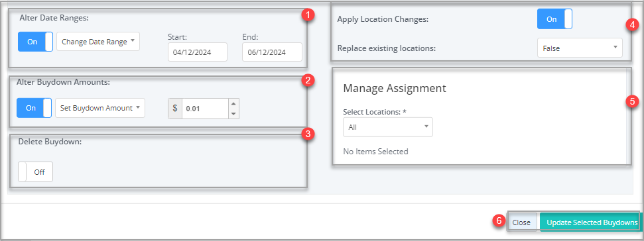
Task: Increase buydown amount with up arrow
Action: click(x=233, y=104)
